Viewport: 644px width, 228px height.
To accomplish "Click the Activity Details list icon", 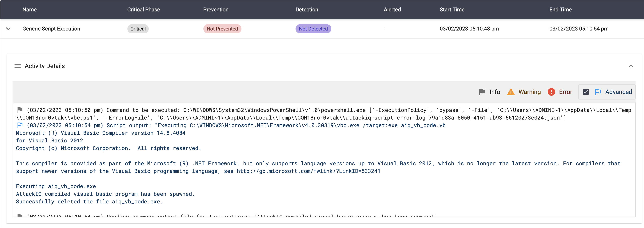I will [17, 66].
